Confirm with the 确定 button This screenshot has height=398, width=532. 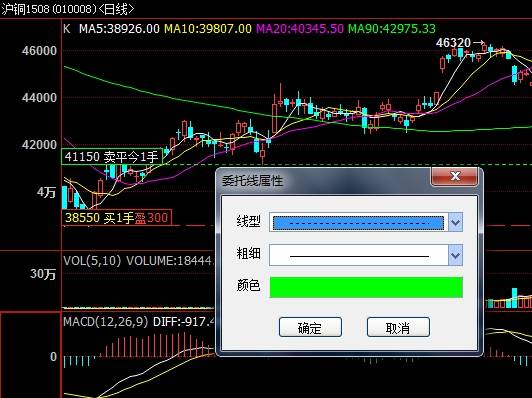[x=310, y=327]
